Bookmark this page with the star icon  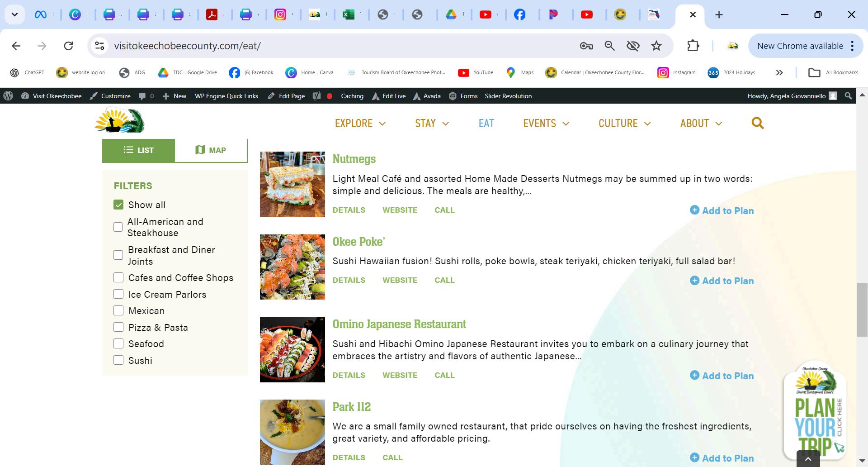point(656,46)
